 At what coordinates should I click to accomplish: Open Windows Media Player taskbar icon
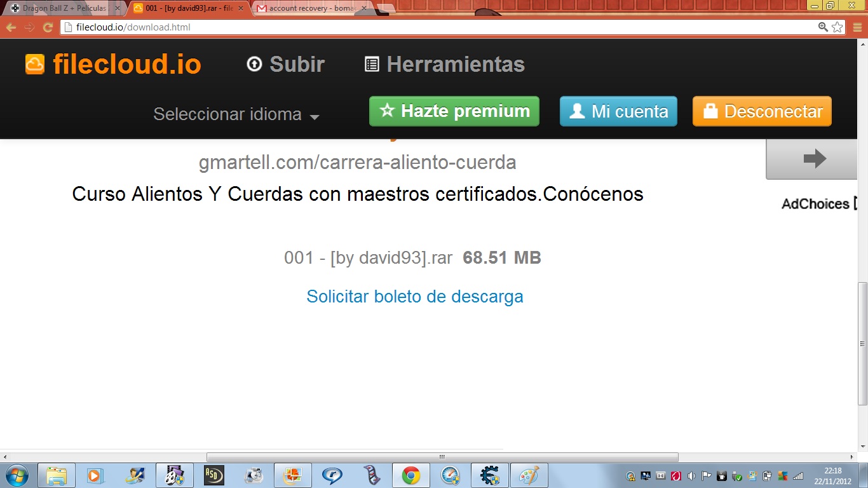(95, 475)
